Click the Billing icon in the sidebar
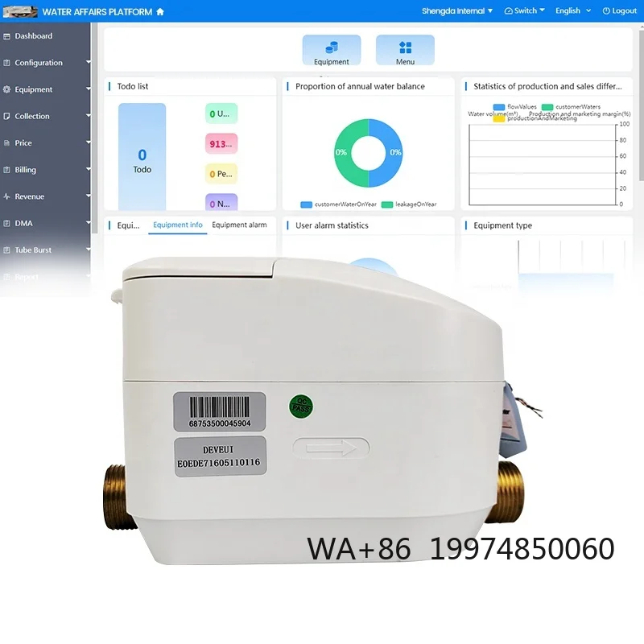Viewport: 644px width, 644px height. [9, 170]
